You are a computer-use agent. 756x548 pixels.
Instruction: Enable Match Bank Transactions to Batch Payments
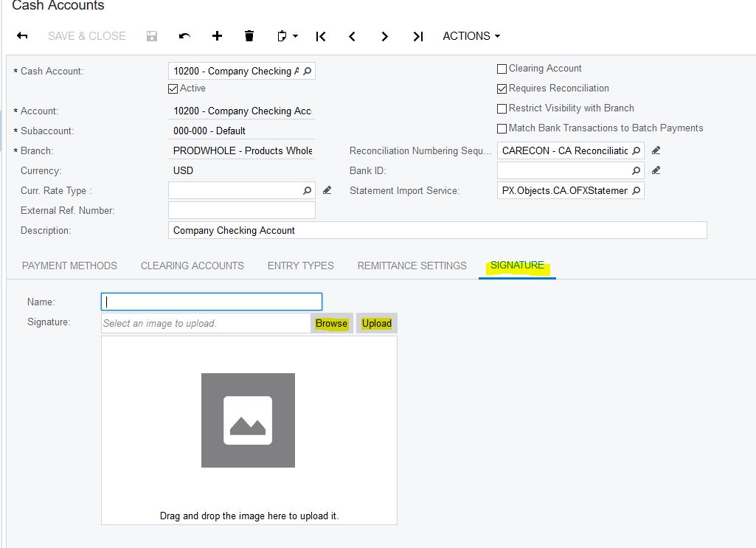pos(502,128)
